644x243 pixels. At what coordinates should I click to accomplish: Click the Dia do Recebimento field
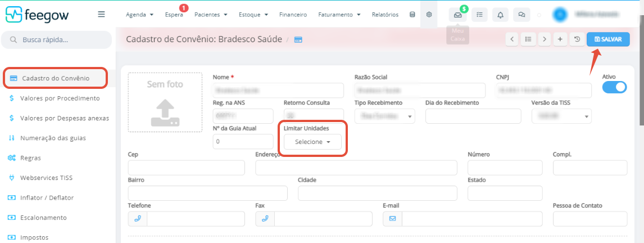(473, 116)
